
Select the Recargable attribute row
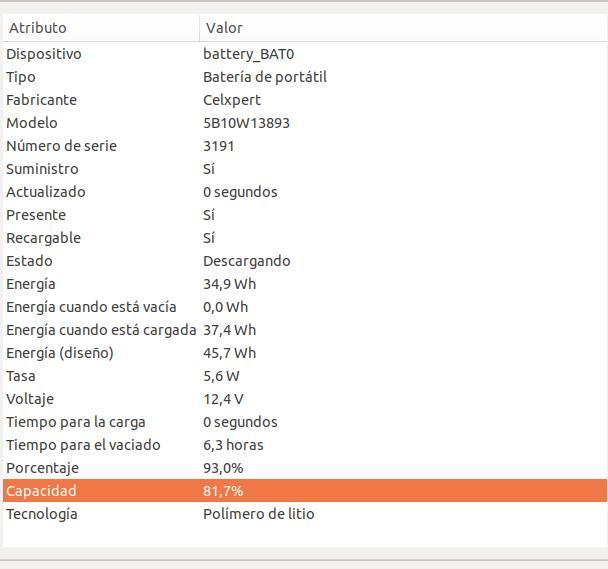tap(305, 238)
